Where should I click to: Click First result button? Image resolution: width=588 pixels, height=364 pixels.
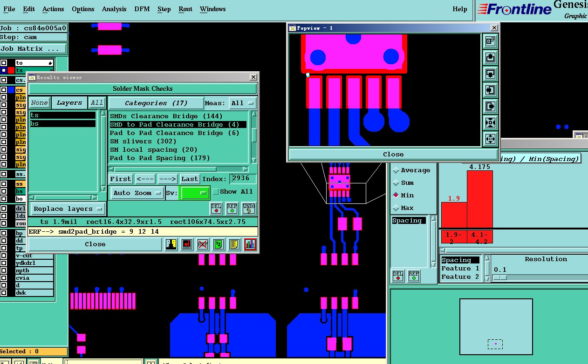click(121, 179)
